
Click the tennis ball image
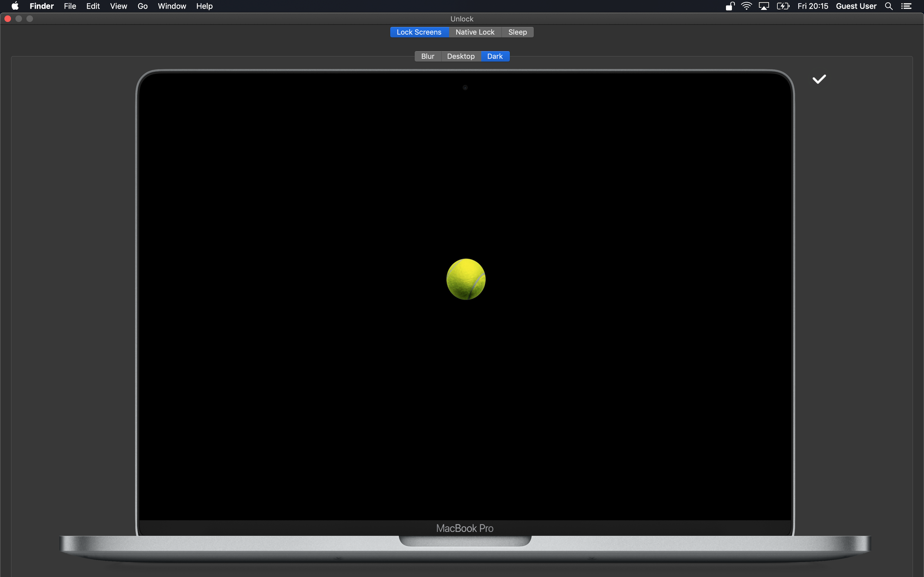(466, 279)
